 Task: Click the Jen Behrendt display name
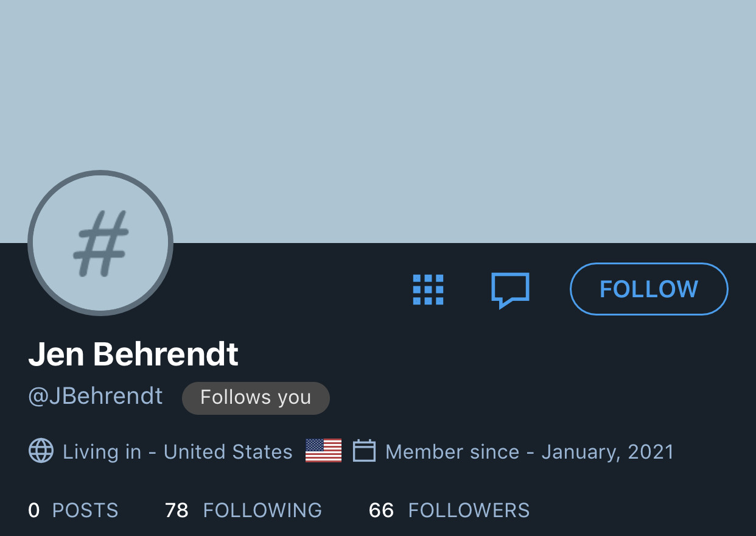point(133,354)
